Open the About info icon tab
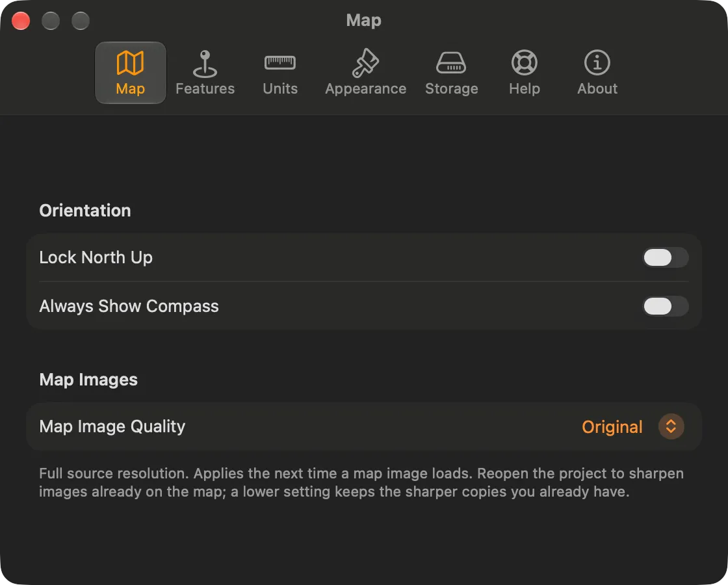This screenshot has width=728, height=585. [x=597, y=62]
